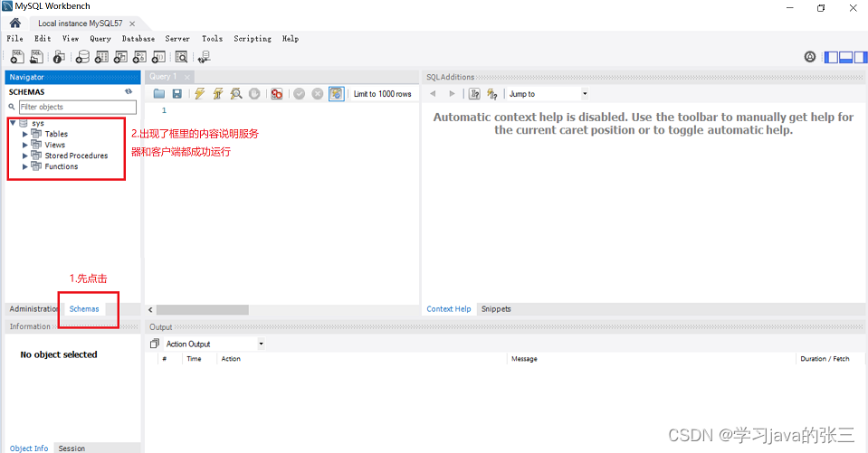Open the Tools menu
The width and height of the screenshot is (868, 453).
pyautogui.click(x=212, y=39)
